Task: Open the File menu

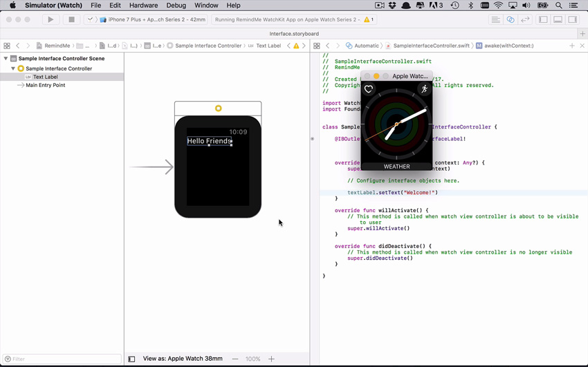Action: tap(95, 6)
